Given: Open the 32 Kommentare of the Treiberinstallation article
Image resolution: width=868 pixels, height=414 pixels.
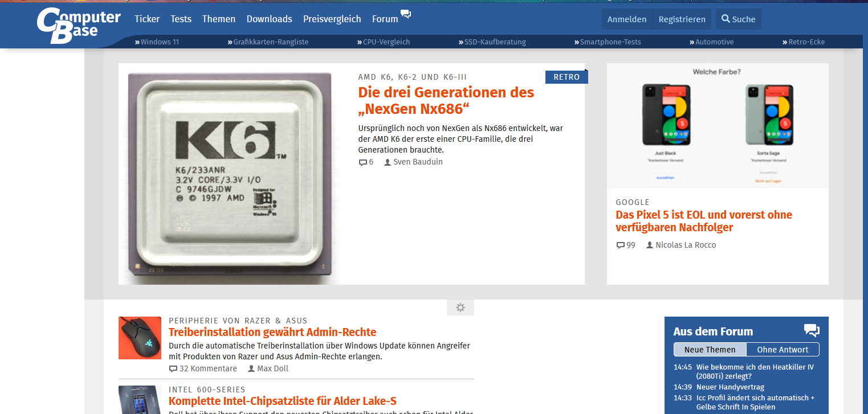Looking at the screenshot, I should pyautogui.click(x=203, y=368).
